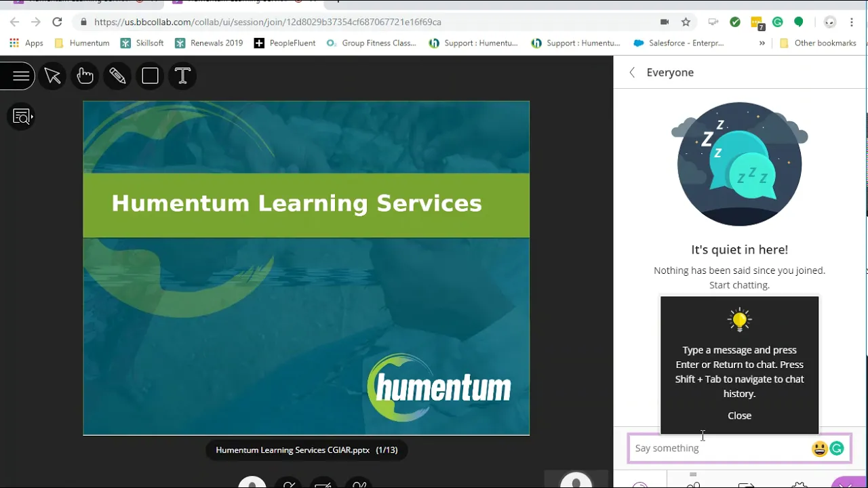Select the hand pointer tool
The image size is (868, 488).
point(85,76)
